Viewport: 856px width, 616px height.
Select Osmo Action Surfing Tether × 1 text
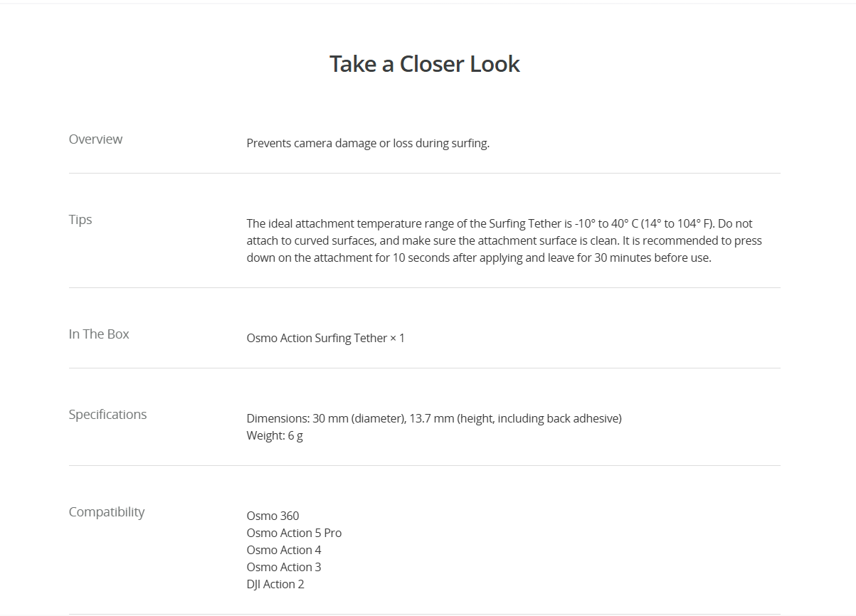326,338
